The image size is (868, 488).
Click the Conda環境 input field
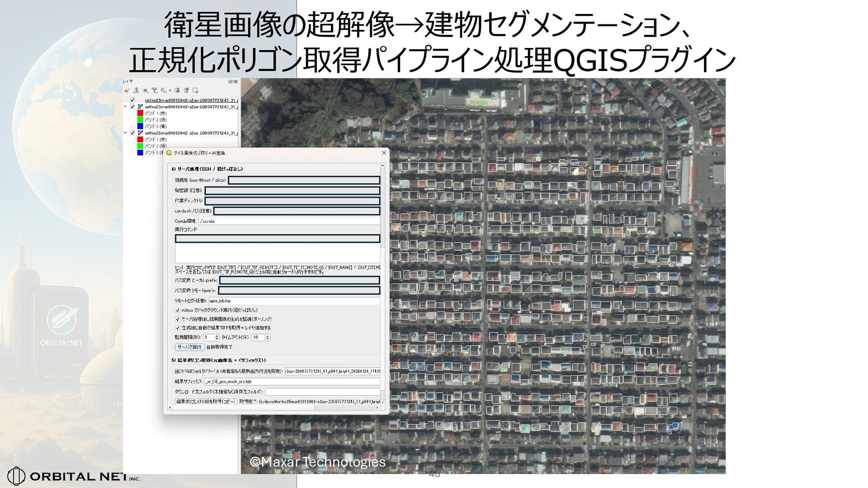tap(289, 221)
